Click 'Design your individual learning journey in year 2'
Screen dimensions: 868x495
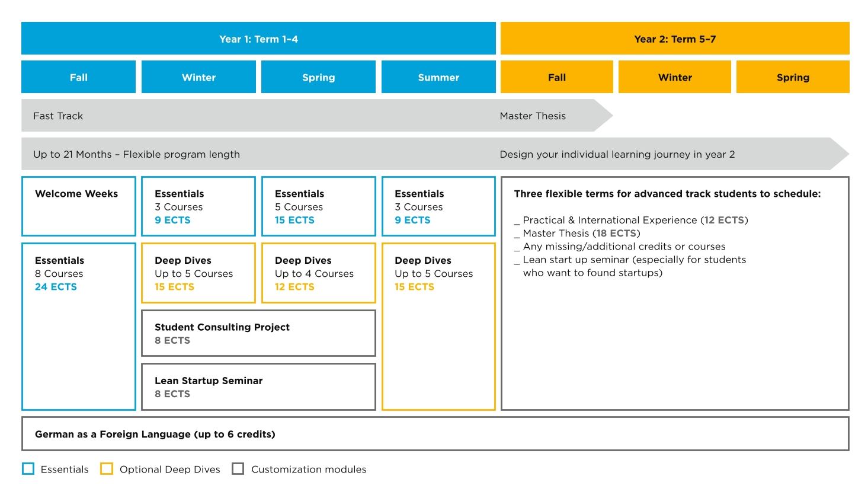617,154
